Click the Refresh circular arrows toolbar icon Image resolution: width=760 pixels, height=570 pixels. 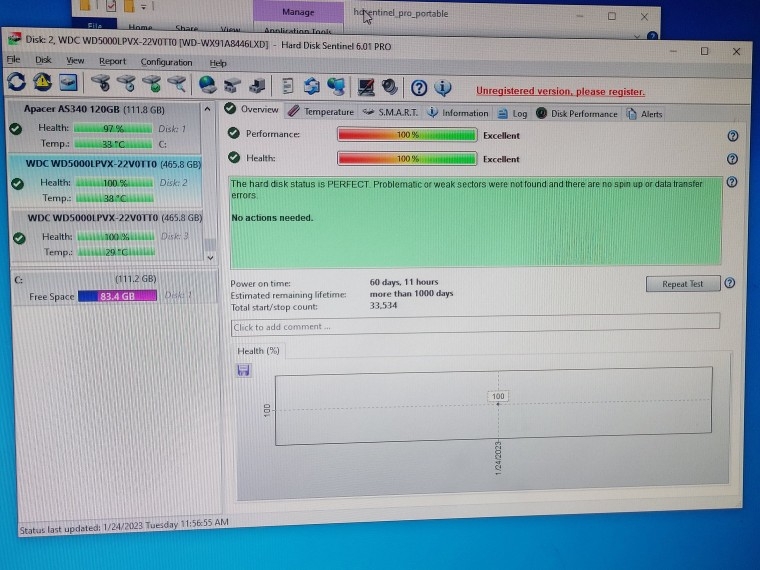[x=16, y=81]
